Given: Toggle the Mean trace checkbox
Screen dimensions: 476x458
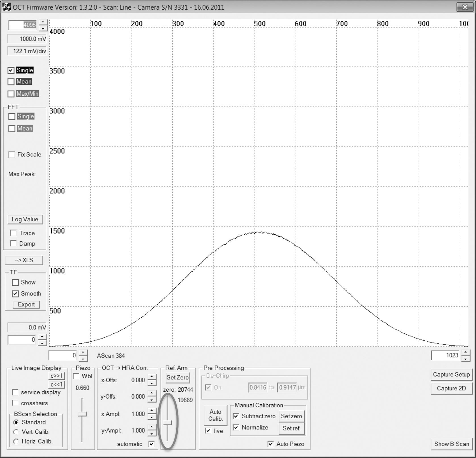Looking at the screenshot, I should [11, 82].
